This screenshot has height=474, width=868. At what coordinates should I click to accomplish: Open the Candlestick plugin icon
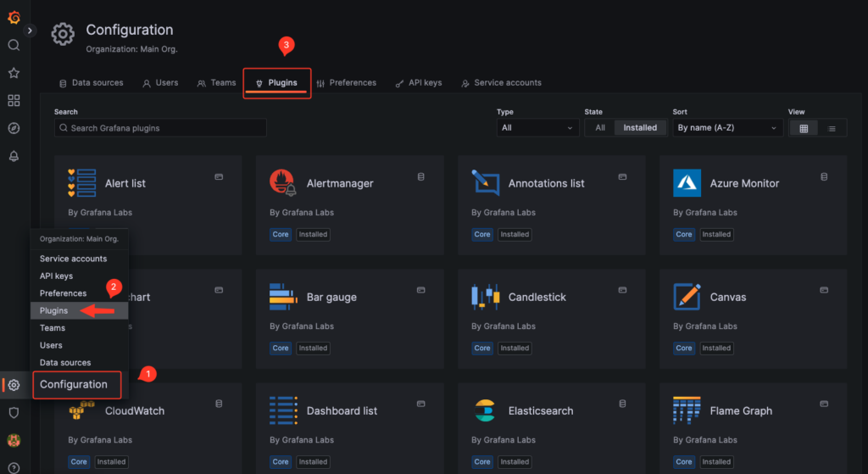486,297
